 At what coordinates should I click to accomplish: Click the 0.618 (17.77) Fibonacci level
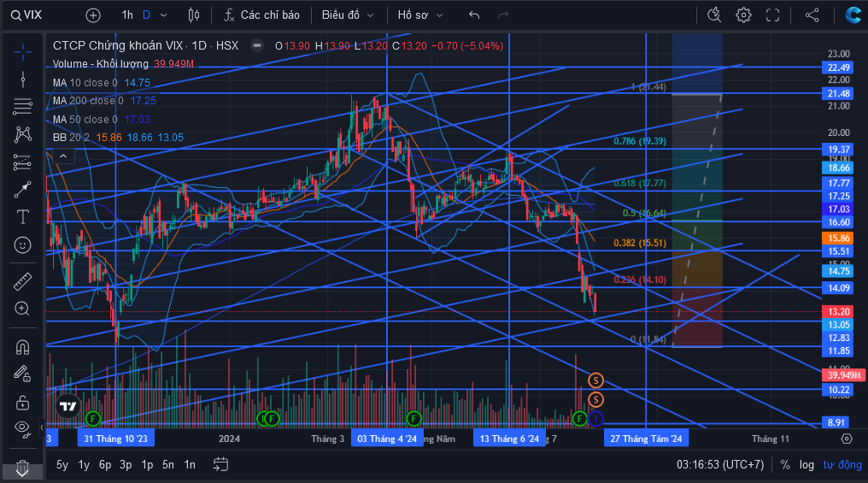tap(639, 183)
